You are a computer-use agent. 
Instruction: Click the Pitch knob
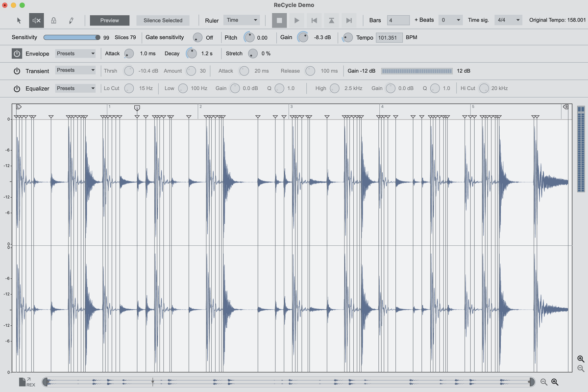[x=249, y=37]
